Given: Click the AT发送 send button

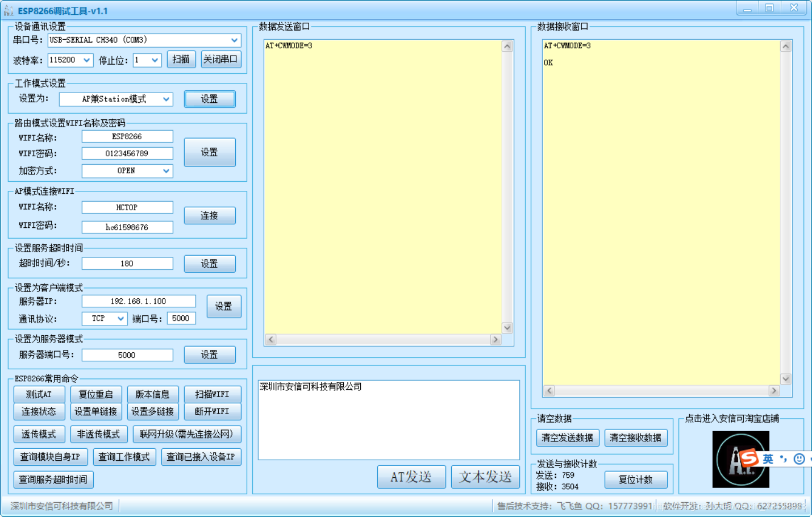Looking at the screenshot, I should pos(411,477).
